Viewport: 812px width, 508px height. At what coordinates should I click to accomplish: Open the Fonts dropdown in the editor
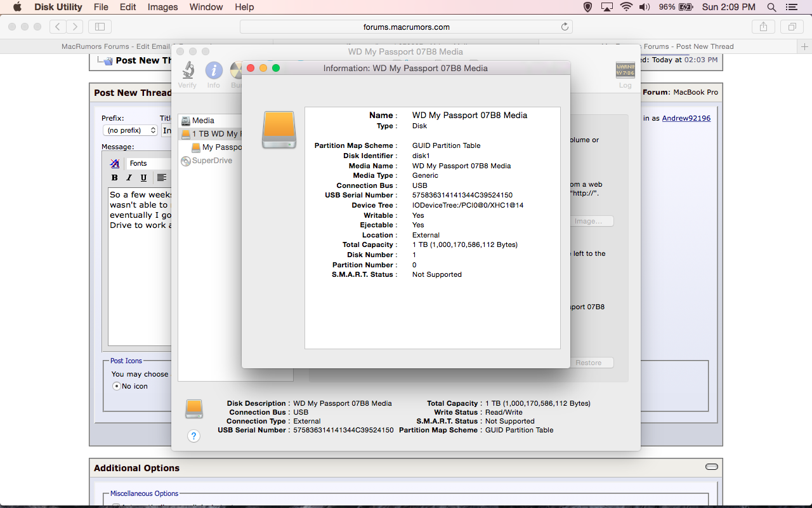149,163
